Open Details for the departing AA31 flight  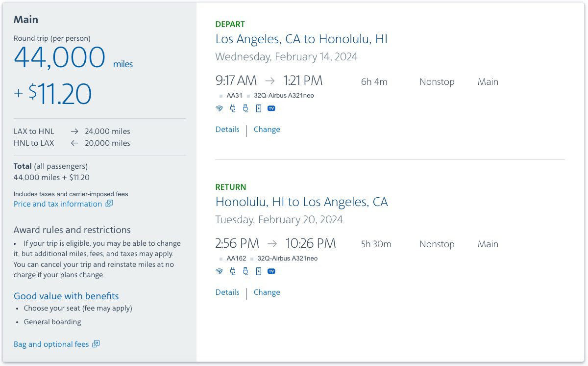click(227, 129)
